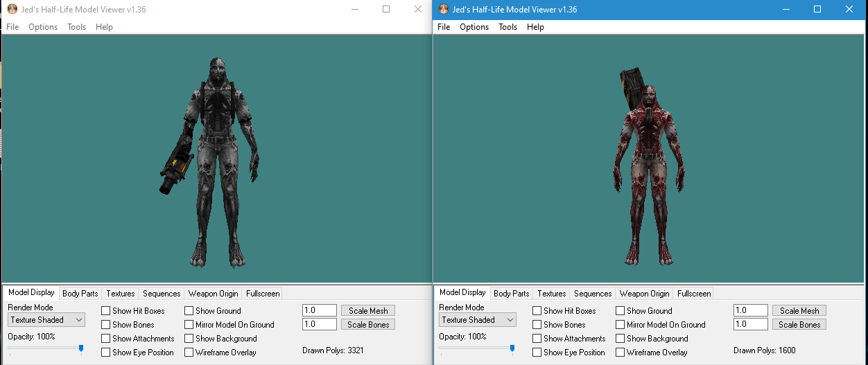Click Scale Bones button in left window
Screen dimensions: 868x365
(368, 325)
